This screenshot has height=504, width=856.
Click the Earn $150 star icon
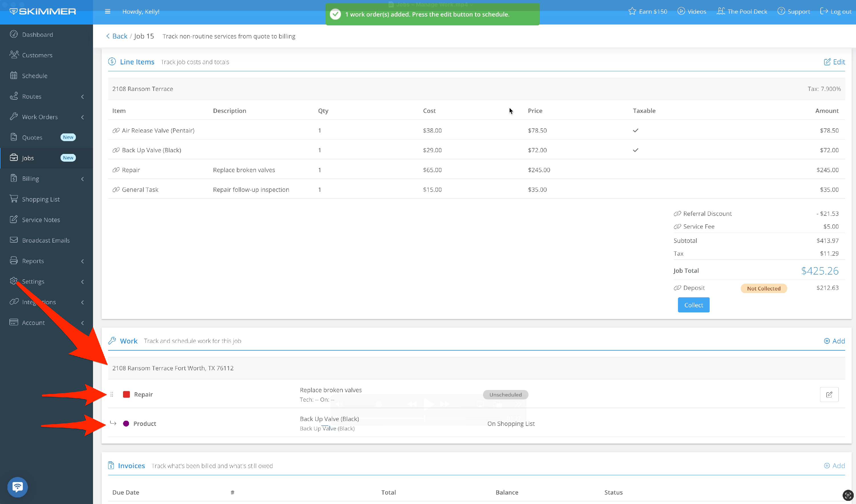click(632, 11)
